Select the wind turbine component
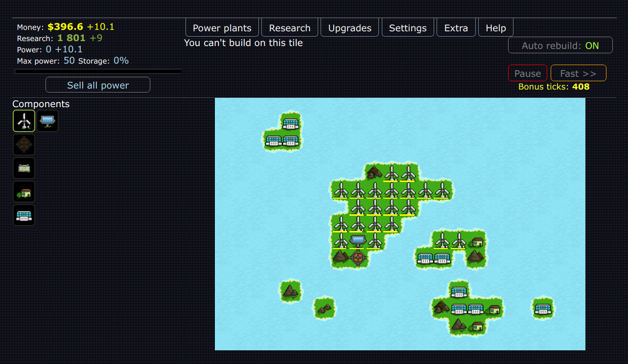The height and width of the screenshot is (364, 628). pyautogui.click(x=24, y=121)
